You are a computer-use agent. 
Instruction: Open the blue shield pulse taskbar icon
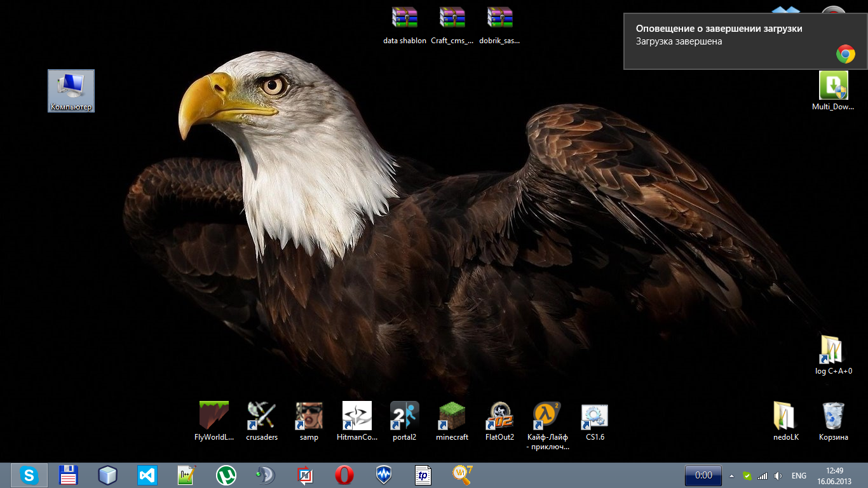[x=384, y=475]
